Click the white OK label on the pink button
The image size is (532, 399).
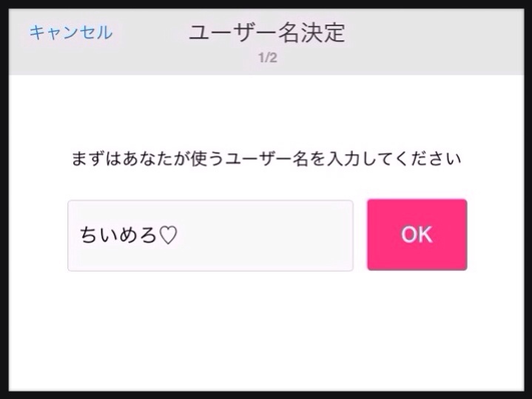coord(417,235)
